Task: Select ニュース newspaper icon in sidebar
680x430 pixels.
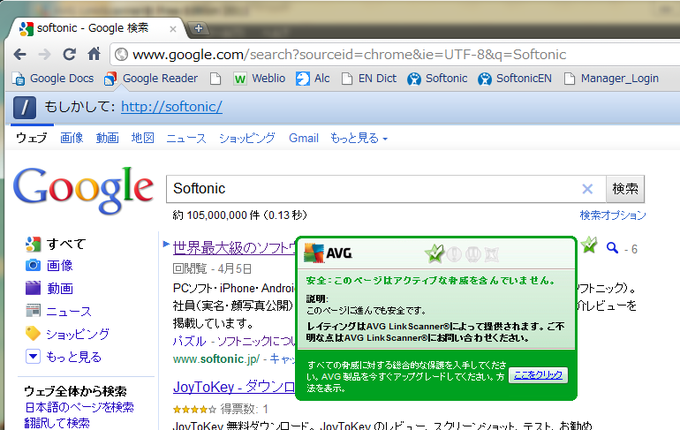Action: coord(33,311)
